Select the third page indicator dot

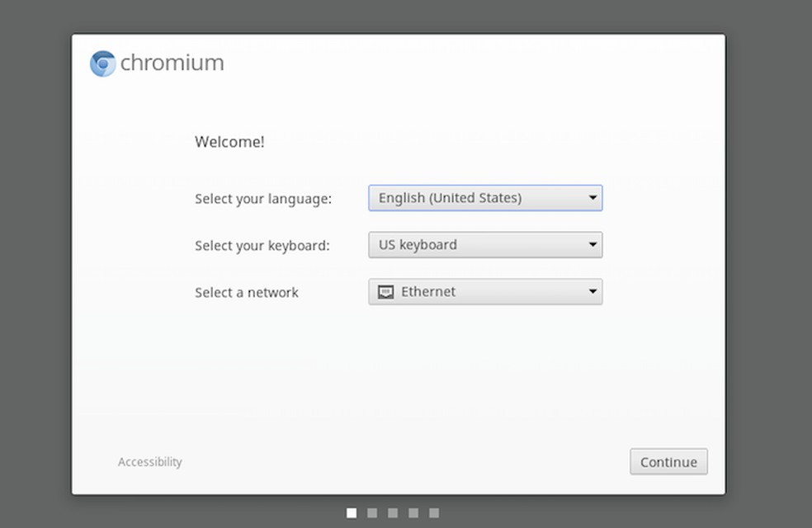point(393,513)
